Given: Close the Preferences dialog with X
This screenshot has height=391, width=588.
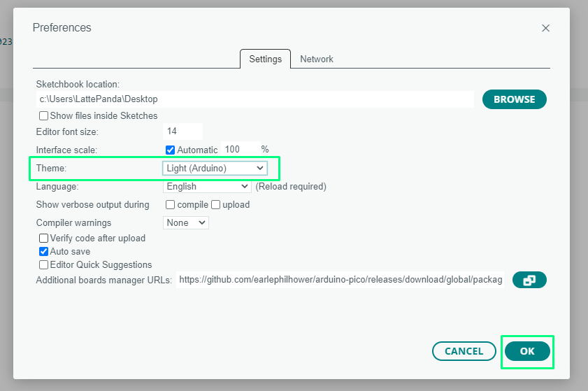Looking at the screenshot, I should tap(545, 28).
